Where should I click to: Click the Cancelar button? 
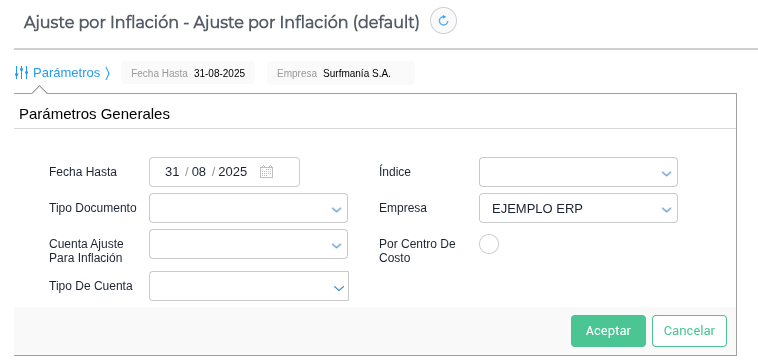689,331
